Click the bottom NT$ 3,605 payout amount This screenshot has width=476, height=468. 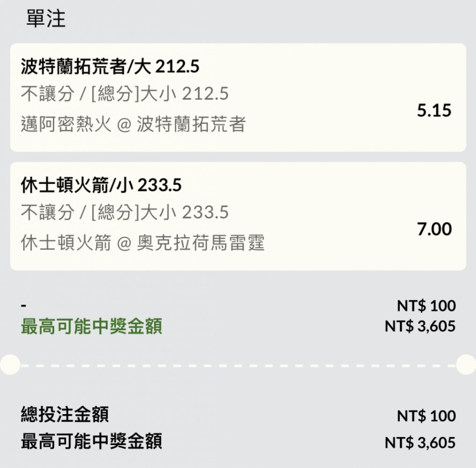(x=420, y=442)
